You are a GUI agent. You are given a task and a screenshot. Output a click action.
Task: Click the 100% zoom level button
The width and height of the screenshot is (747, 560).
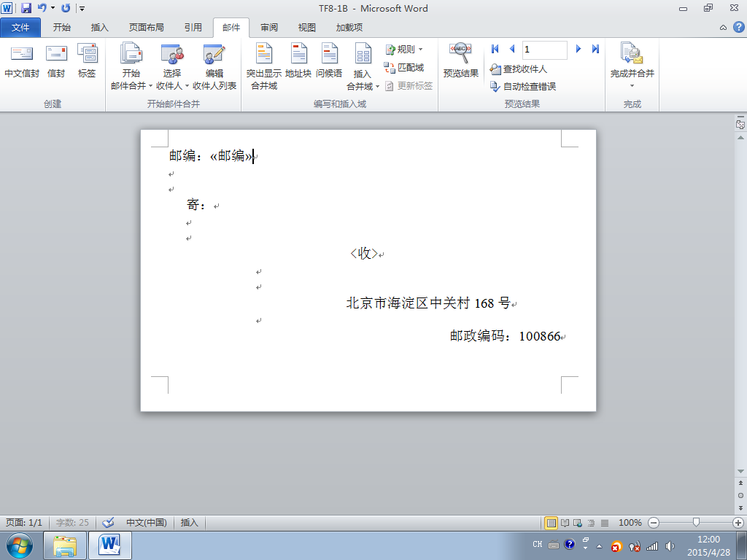pyautogui.click(x=630, y=523)
